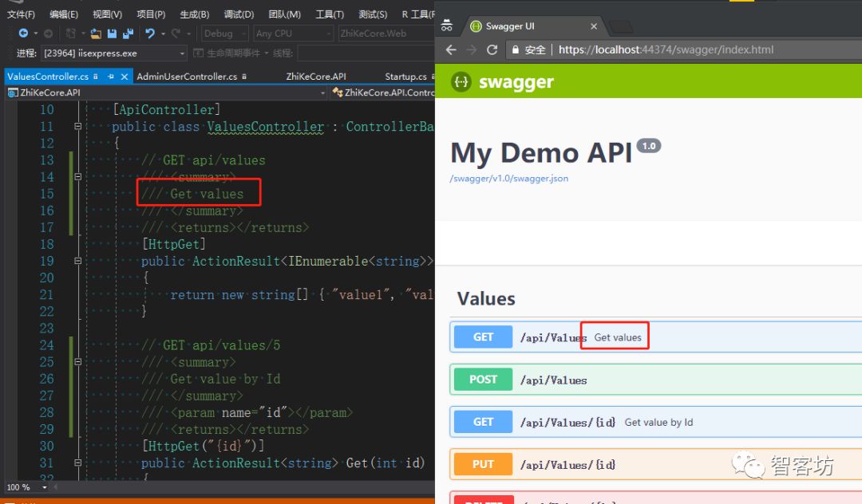Screen dimensions: 862x504
Task: Click the class icon before ZhiKeCore.API.Contro
Action: click(338, 93)
